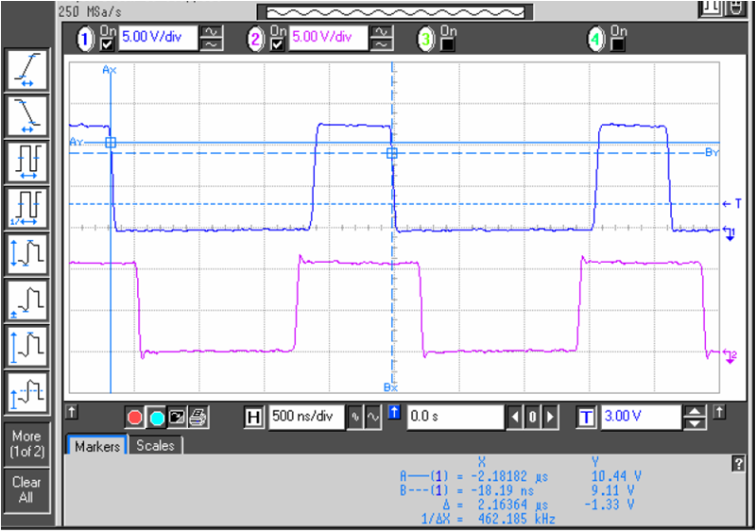Viewport: 756px width, 532px height.
Task: Toggle channel 1 On checkbox
Action: [107, 44]
